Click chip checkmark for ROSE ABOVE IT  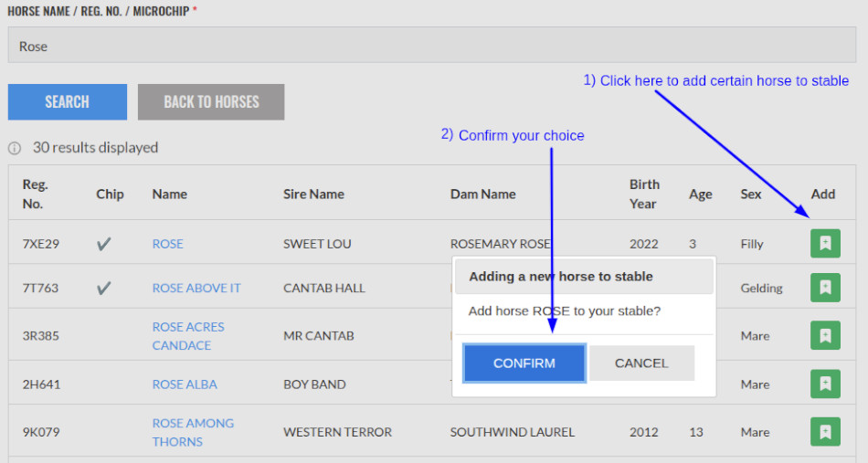104,288
